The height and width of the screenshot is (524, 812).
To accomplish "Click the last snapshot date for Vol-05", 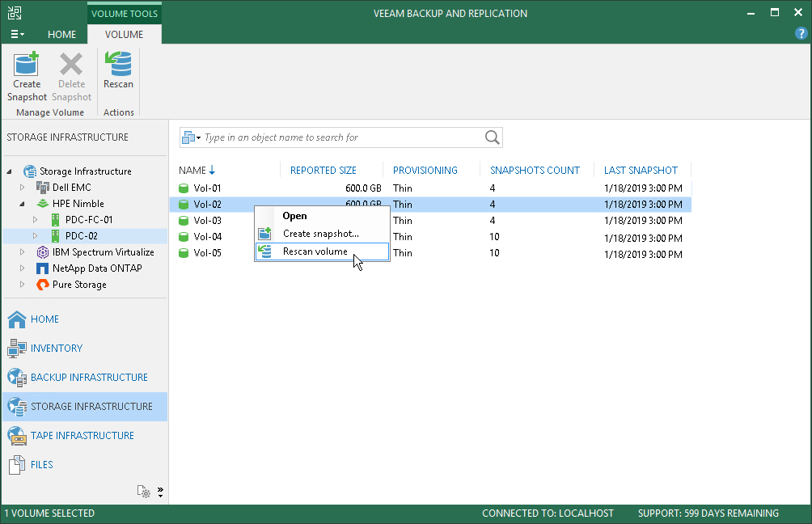I will pyautogui.click(x=643, y=254).
